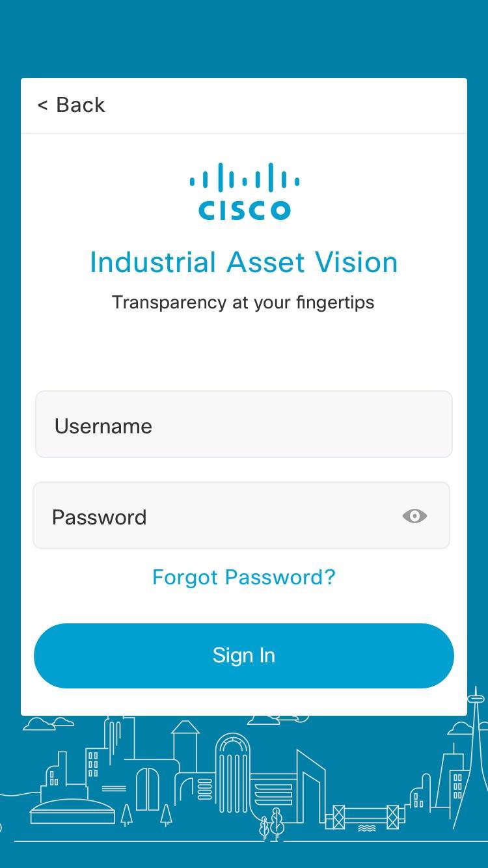The width and height of the screenshot is (488, 868).
Task: Tap the back arrow chevron
Action: tap(44, 104)
